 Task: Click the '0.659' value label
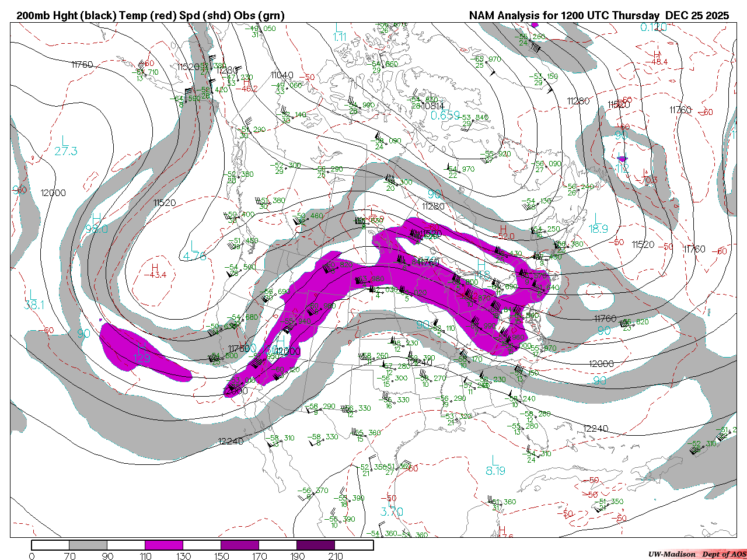coord(445,116)
